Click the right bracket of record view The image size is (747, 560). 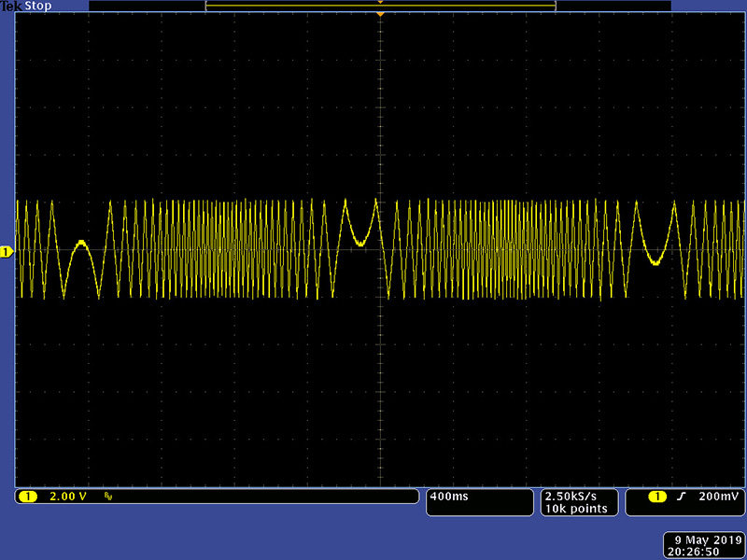tap(555, 7)
